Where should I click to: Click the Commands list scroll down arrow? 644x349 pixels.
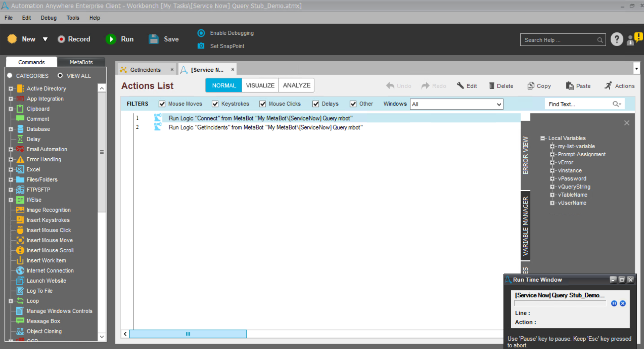(x=102, y=337)
